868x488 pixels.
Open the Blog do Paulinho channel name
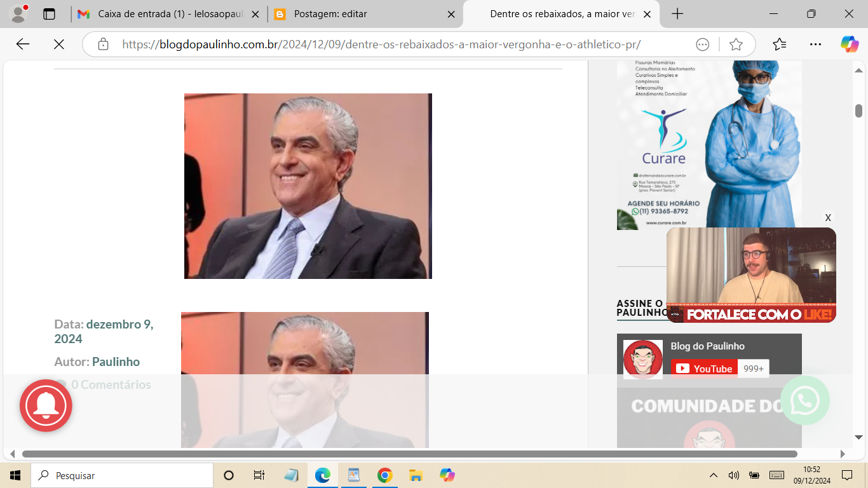[x=707, y=346]
